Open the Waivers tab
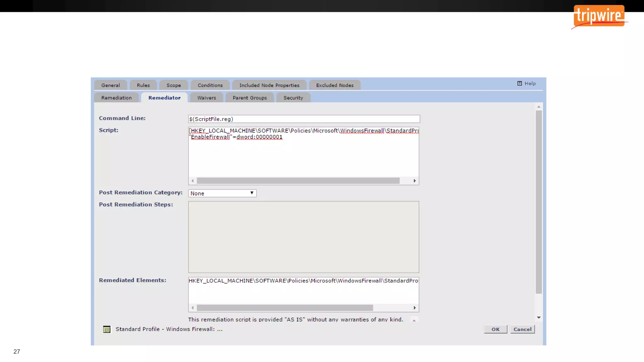Viewport: 644px width, 362px height. [x=207, y=98]
